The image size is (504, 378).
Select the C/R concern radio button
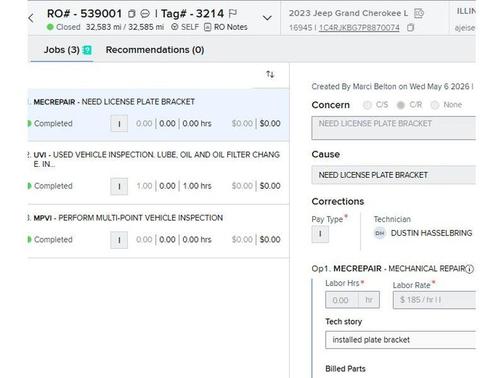coord(401,105)
